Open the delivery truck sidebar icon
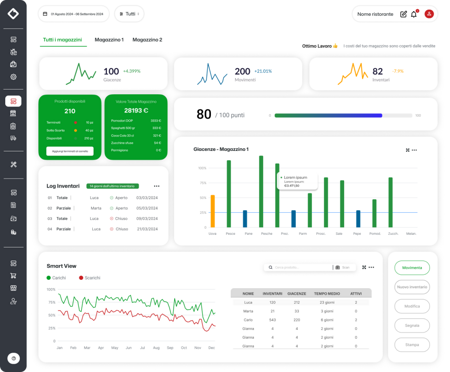Image resolution: width=450 pixels, height=372 pixels. coord(13,138)
